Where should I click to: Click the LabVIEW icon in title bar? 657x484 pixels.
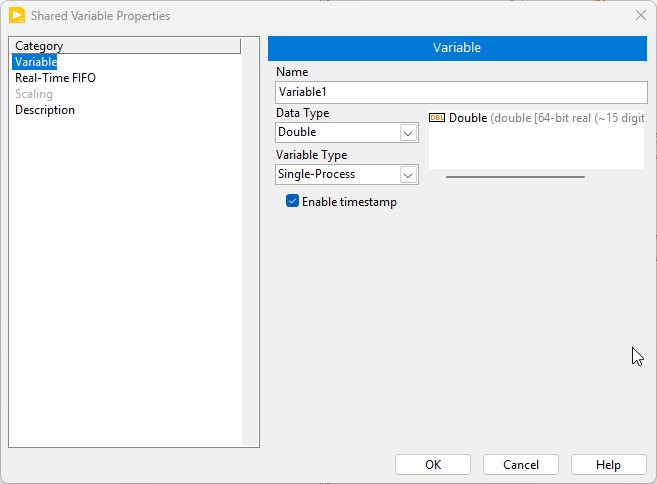pos(17,16)
